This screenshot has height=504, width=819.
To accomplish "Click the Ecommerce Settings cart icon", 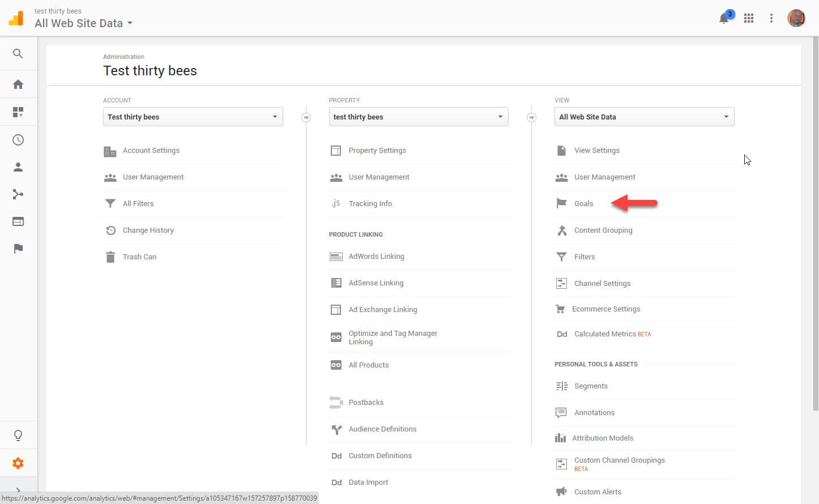I will (560, 309).
